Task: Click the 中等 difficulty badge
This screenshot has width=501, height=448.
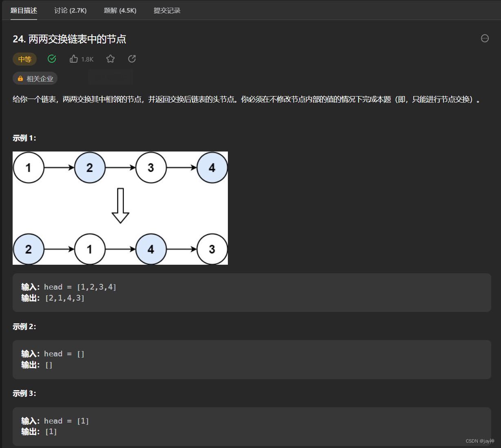Action: [24, 59]
